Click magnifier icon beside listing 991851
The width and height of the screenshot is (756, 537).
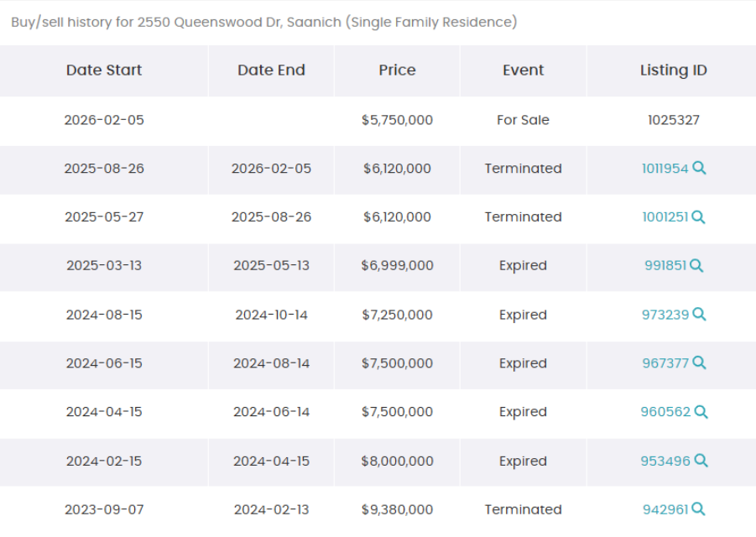[x=696, y=266]
